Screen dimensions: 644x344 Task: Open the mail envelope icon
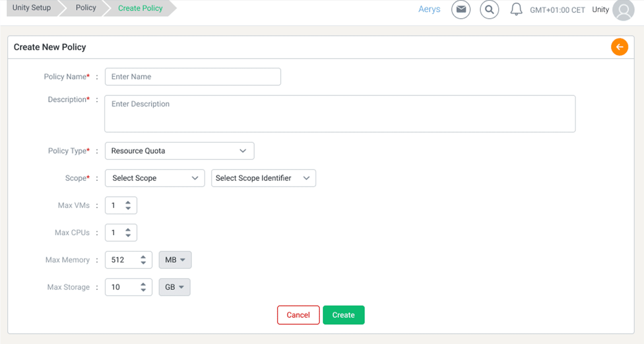(x=461, y=10)
